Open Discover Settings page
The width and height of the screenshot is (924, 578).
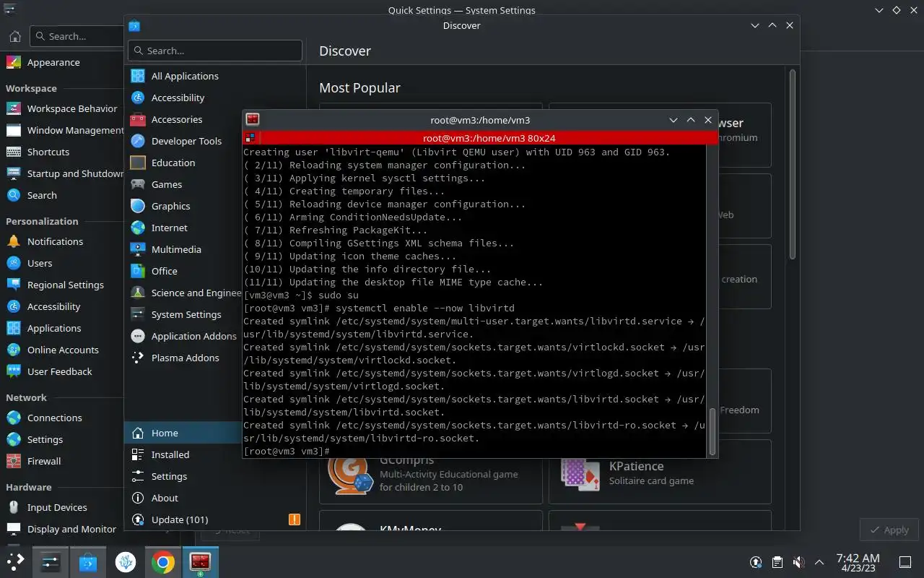pos(214,476)
